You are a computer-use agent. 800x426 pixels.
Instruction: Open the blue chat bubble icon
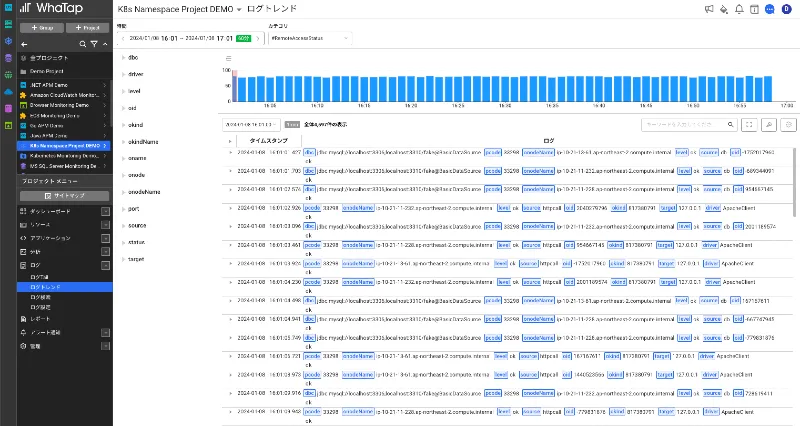tap(770, 9)
